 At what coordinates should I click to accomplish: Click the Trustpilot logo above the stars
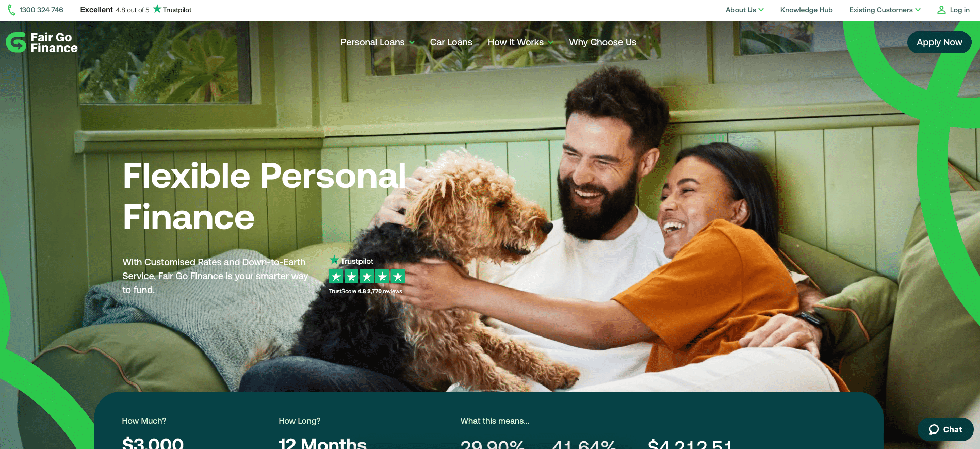[x=351, y=261]
